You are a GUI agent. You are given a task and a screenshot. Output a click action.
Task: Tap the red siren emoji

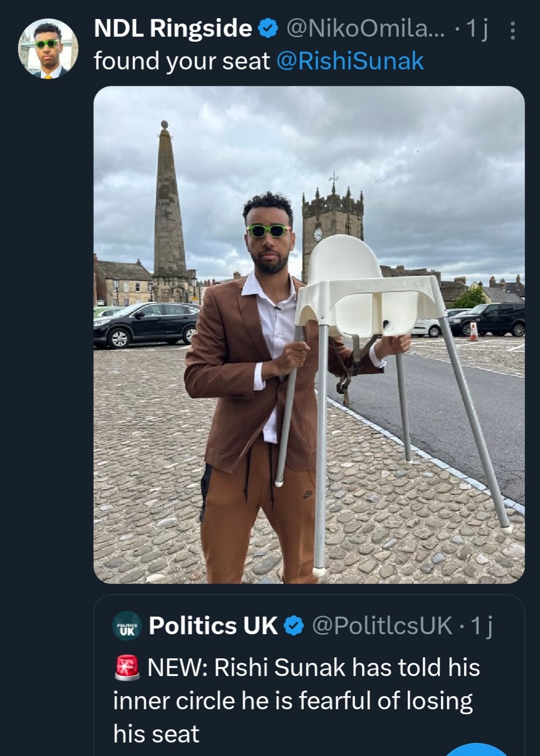(x=127, y=668)
